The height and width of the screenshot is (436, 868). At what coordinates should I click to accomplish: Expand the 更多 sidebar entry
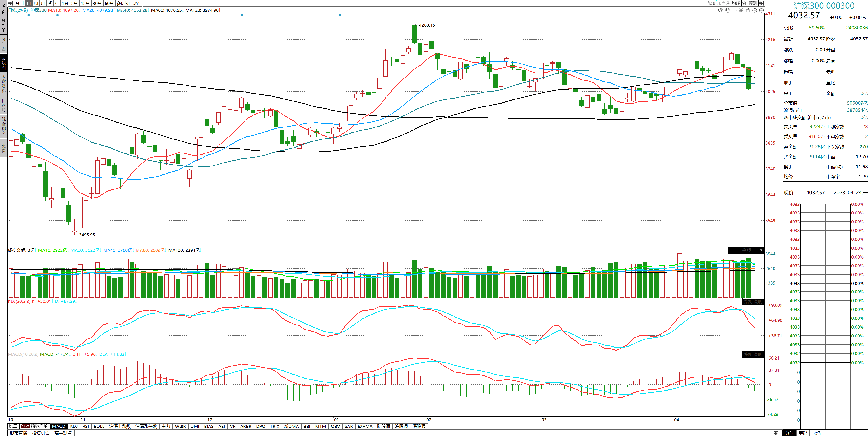click(4, 148)
